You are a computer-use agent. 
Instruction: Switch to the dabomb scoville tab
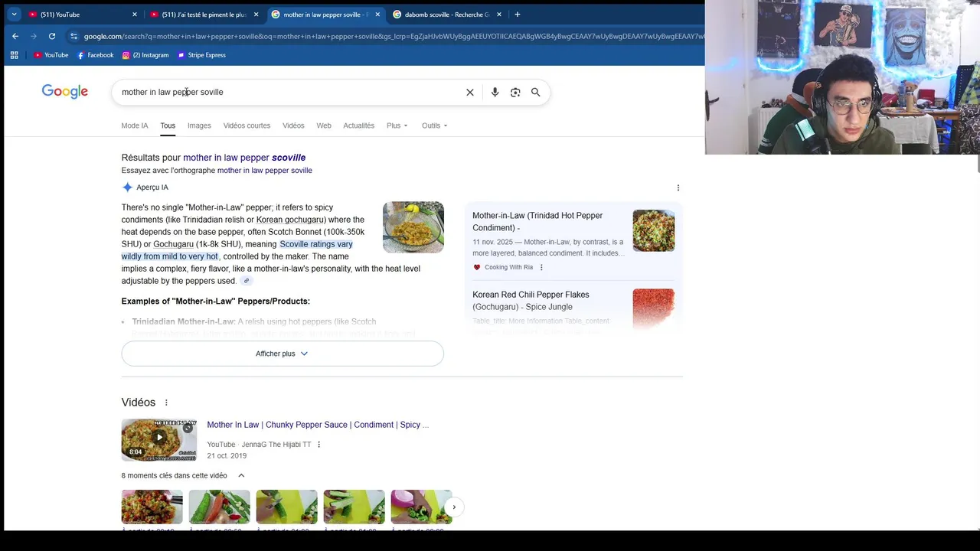(x=447, y=15)
